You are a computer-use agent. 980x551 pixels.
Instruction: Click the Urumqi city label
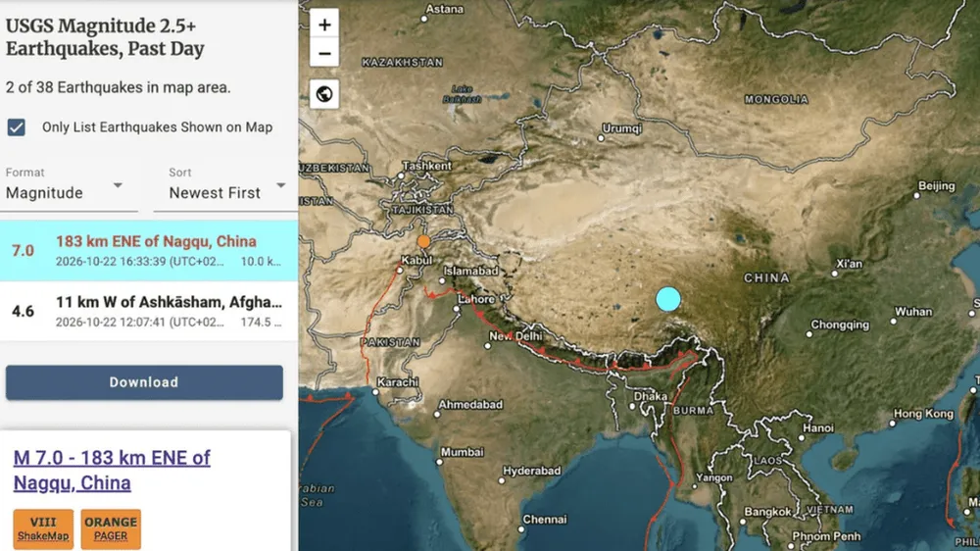[622, 128]
